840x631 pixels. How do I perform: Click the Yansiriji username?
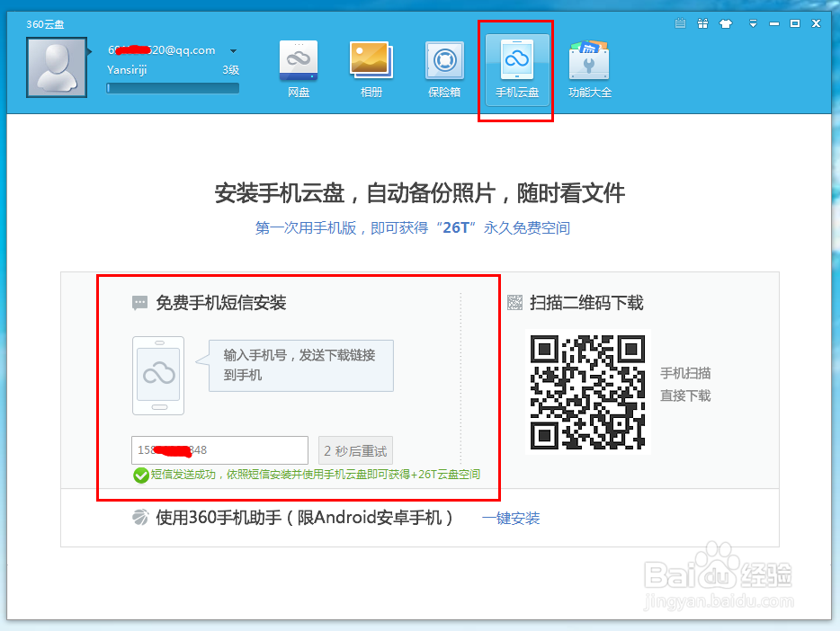127,70
